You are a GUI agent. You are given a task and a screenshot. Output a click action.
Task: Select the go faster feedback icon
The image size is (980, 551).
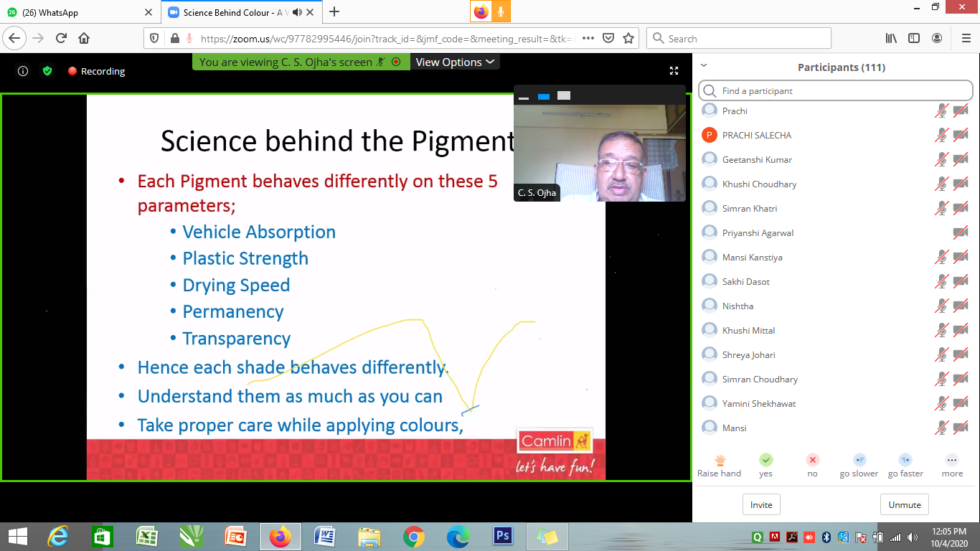pyautogui.click(x=905, y=460)
